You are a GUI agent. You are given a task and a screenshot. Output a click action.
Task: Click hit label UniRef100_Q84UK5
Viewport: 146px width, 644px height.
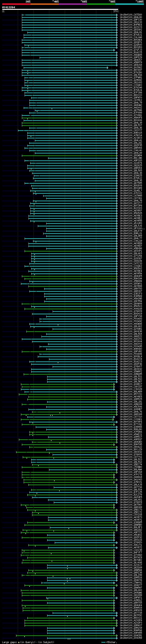tap(131, 276)
